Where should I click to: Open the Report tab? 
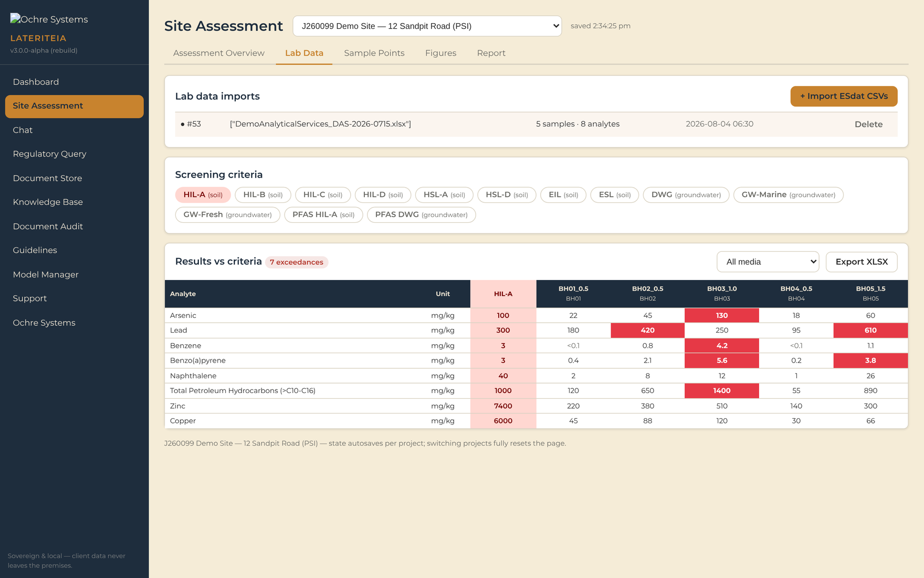click(491, 53)
